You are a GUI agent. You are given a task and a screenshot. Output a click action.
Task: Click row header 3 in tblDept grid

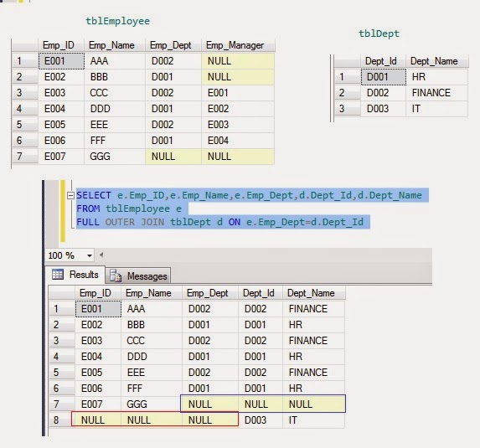tap(348, 109)
